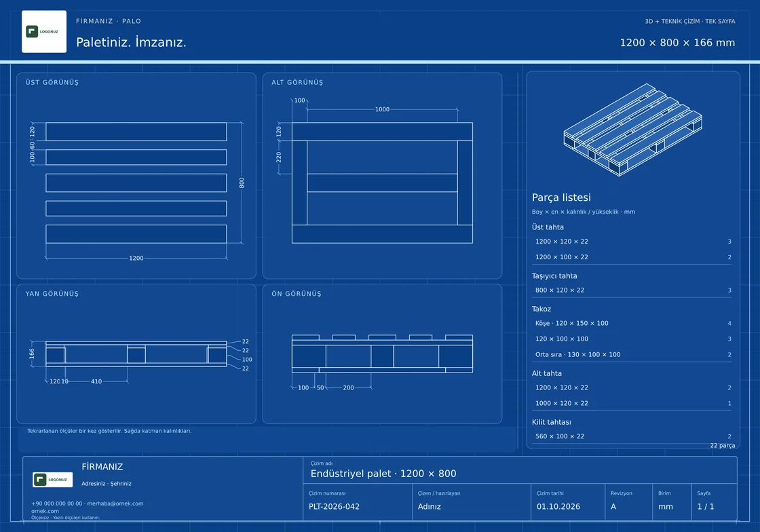Click the "+90 000 000 00 00 · merhaba@ornek.com" contact line
The image size is (760, 532).
coord(88,504)
